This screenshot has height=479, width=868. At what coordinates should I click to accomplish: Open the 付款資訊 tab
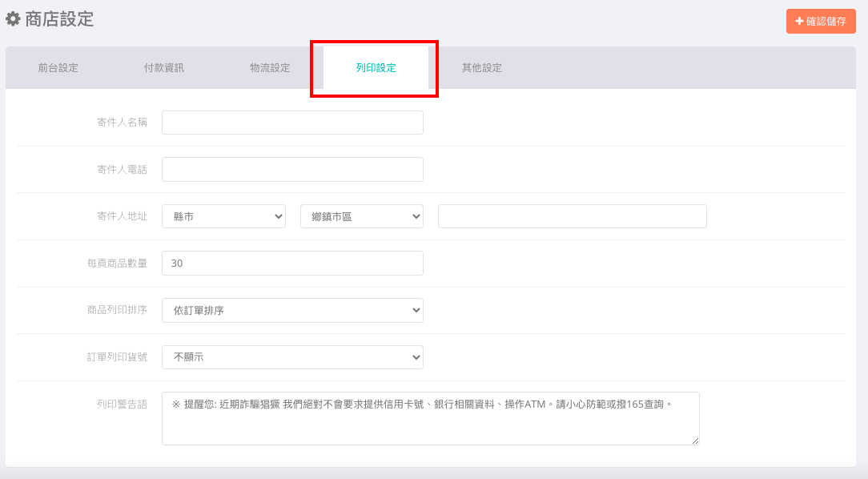164,67
